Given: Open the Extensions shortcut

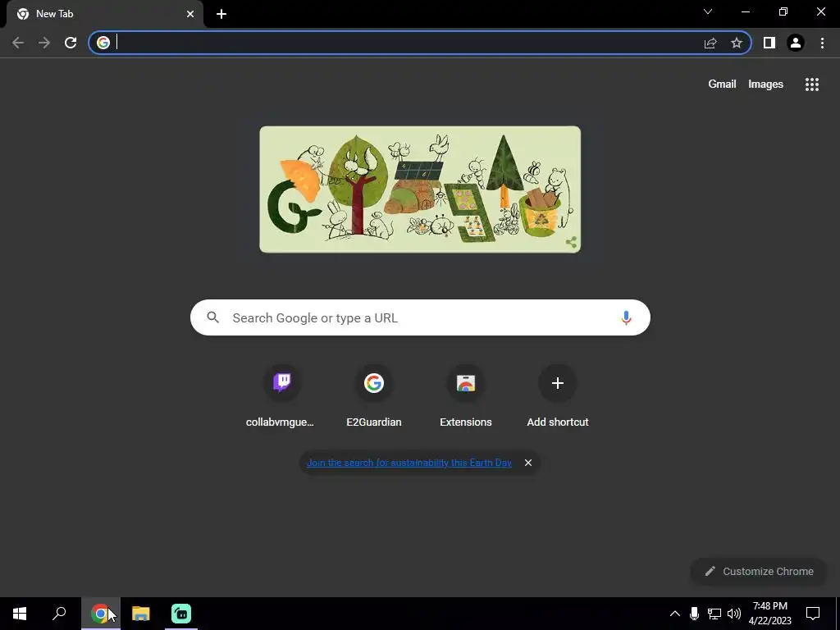Looking at the screenshot, I should 466,395.
